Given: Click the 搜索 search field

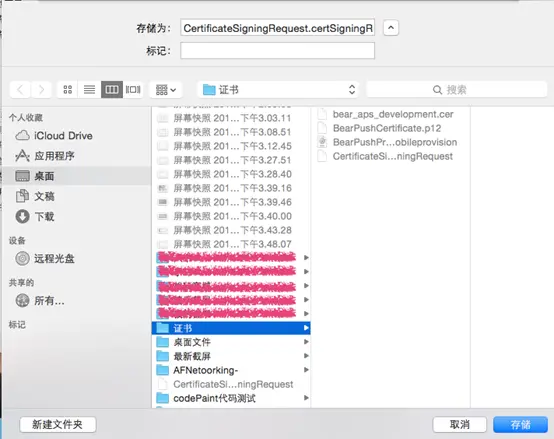Looking at the screenshot, I should (456, 90).
